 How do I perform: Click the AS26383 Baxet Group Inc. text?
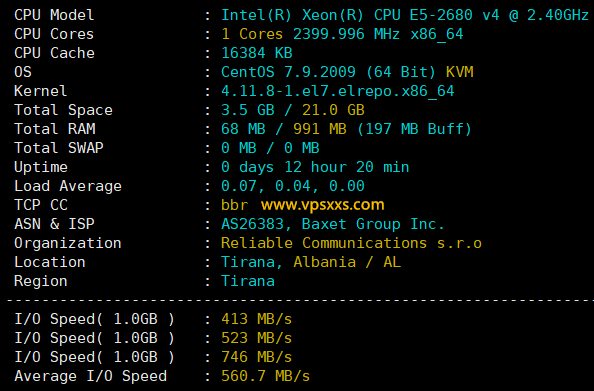pyautogui.click(x=332, y=224)
